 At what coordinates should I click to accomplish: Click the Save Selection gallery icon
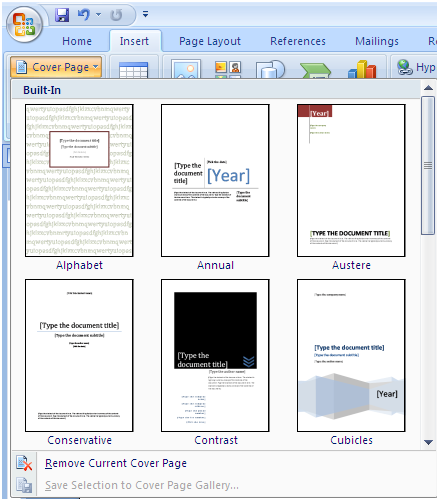click(24, 485)
